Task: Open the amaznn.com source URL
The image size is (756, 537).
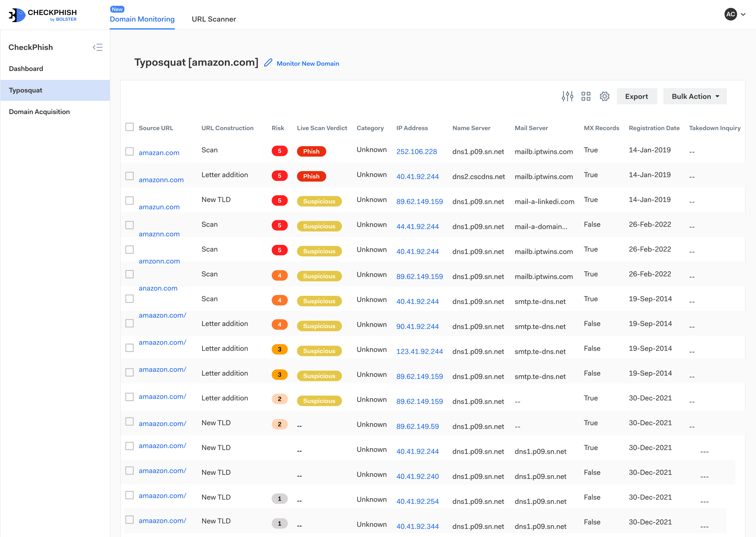Action: click(x=159, y=234)
